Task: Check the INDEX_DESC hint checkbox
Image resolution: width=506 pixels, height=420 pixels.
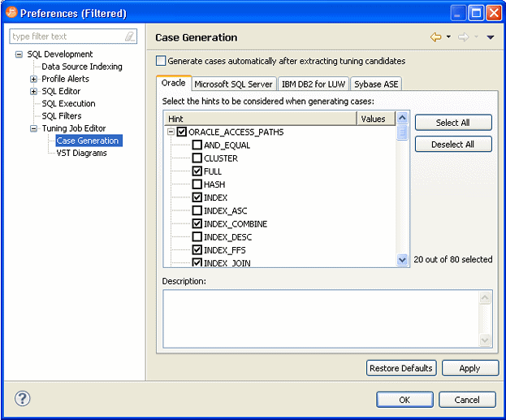Action: (197, 237)
